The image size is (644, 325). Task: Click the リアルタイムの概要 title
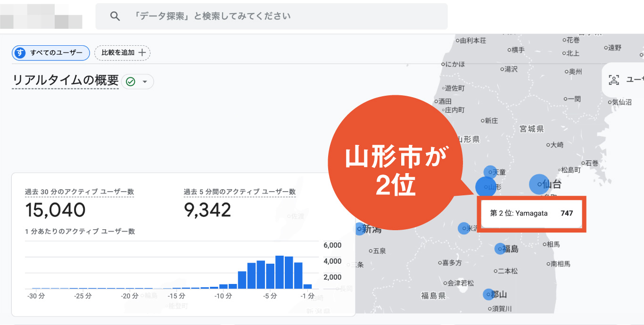[x=66, y=81]
